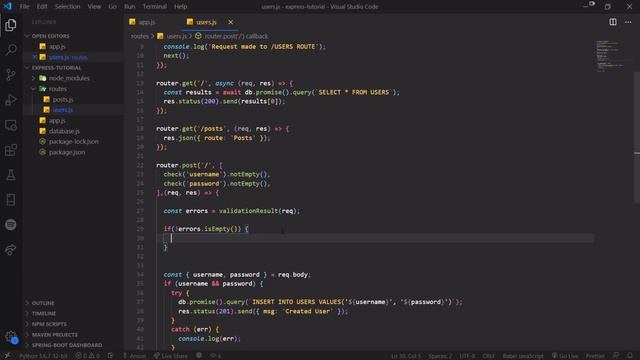Open package.json from the explorer
The height and width of the screenshot is (360, 640).
tap(67, 152)
